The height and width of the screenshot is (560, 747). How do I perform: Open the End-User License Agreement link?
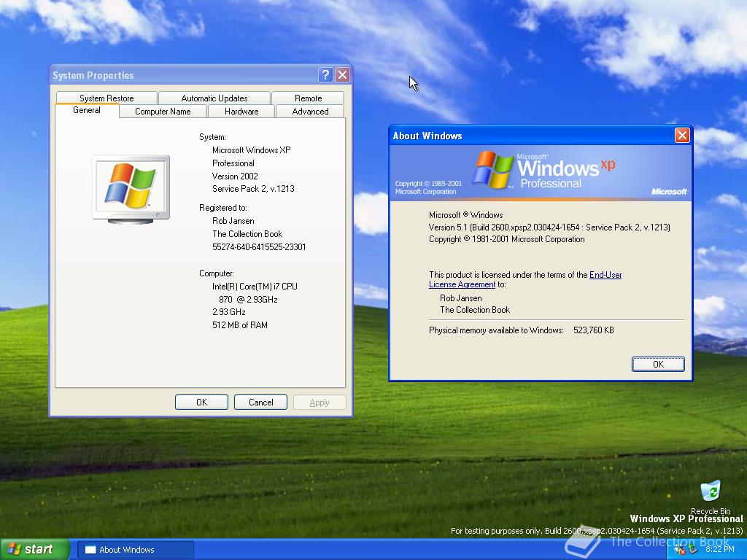tap(605, 275)
